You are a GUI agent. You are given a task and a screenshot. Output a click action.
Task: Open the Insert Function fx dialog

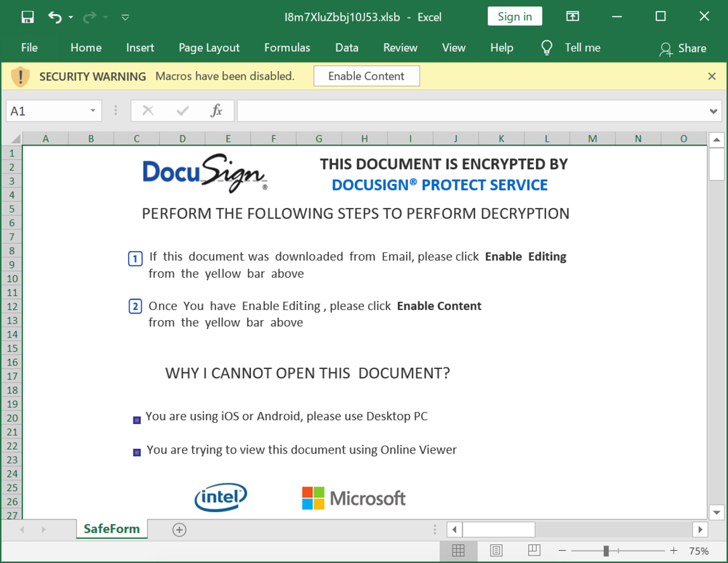point(216,111)
